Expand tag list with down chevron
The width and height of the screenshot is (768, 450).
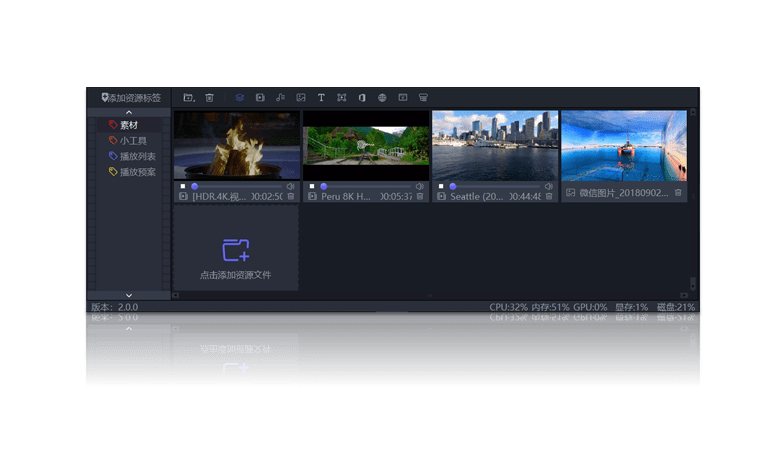[x=129, y=295]
